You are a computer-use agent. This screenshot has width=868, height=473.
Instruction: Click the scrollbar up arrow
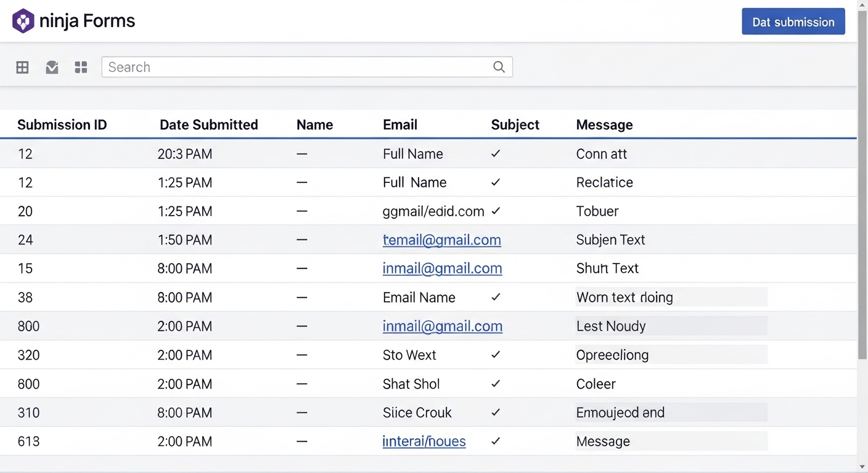(862, 5)
